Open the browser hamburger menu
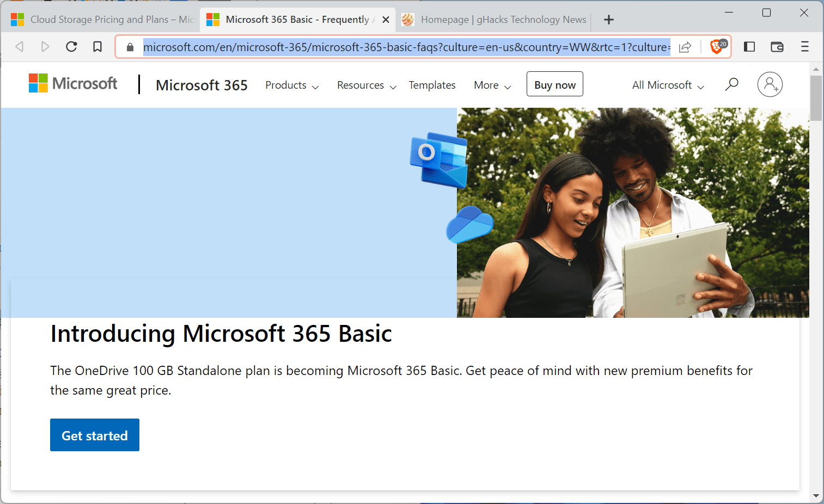 click(805, 47)
